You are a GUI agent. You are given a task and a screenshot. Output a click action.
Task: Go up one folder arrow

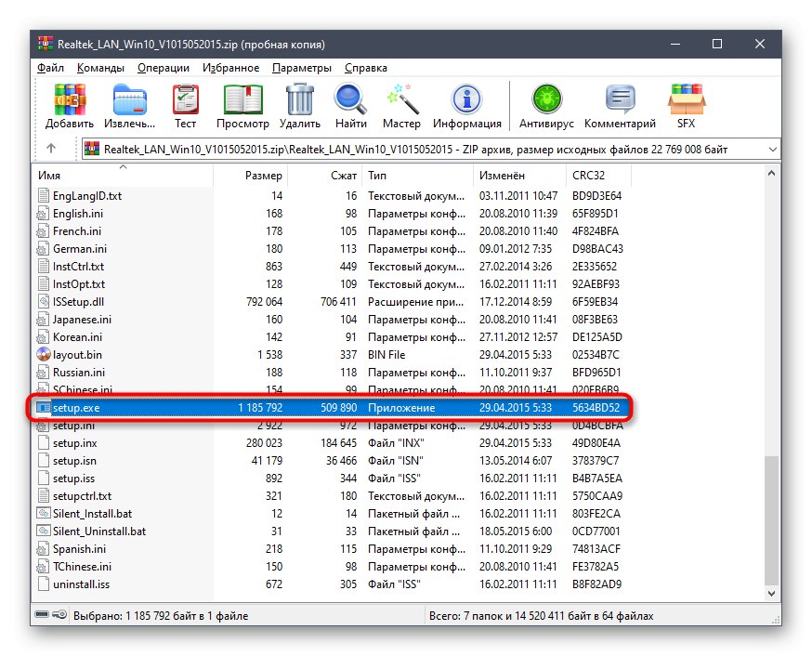coord(51,149)
